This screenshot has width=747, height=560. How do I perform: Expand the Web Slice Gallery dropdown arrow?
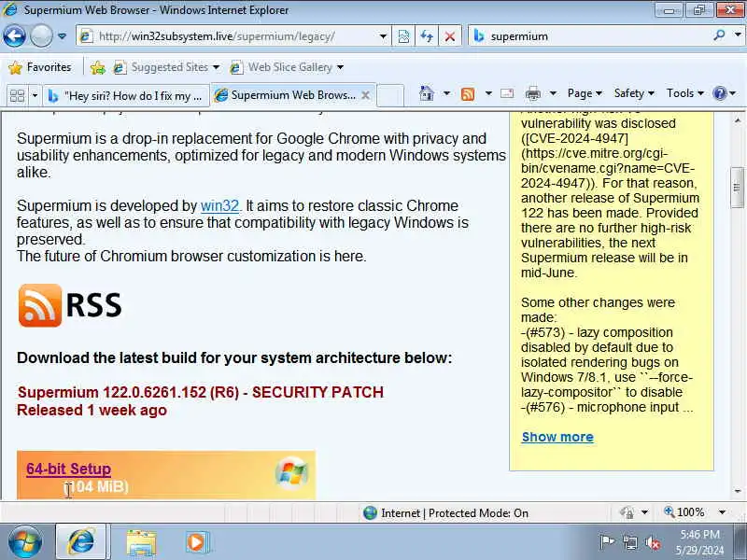click(x=340, y=67)
